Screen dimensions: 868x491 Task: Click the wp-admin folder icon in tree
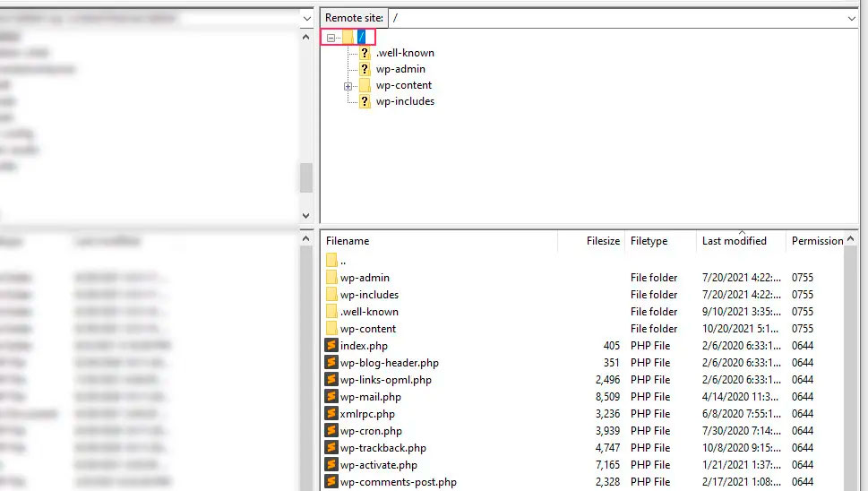click(365, 69)
